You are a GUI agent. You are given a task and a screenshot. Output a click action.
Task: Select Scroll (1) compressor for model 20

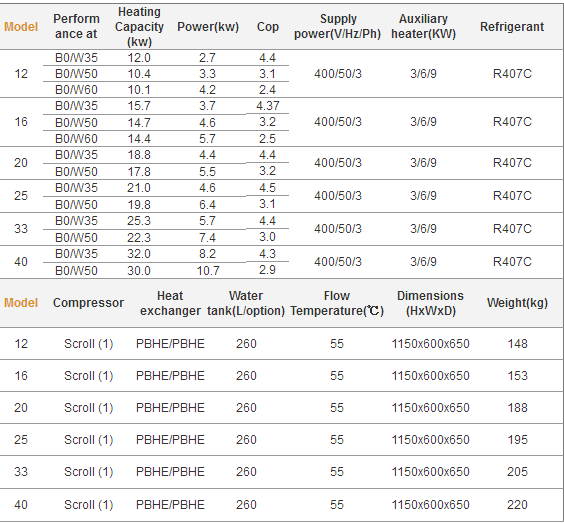tap(88, 408)
